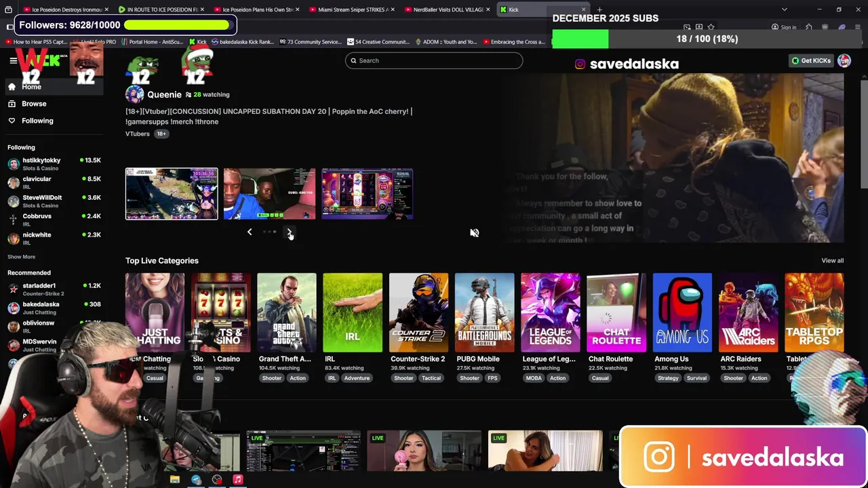Open the League of Legends category card

point(550,312)
